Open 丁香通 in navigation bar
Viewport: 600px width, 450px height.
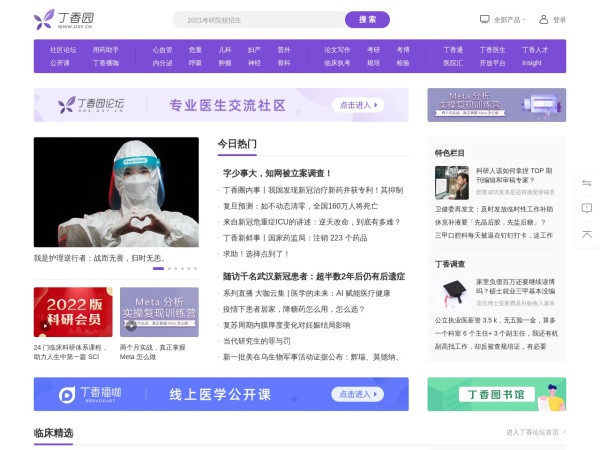(x=453, y=50)
